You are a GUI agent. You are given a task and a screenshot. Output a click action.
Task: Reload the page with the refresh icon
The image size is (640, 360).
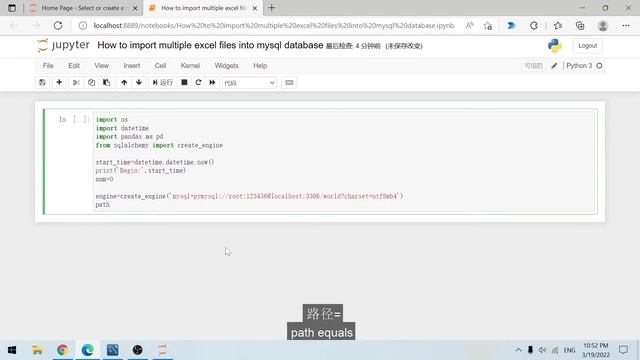click(x=58, y=25)
